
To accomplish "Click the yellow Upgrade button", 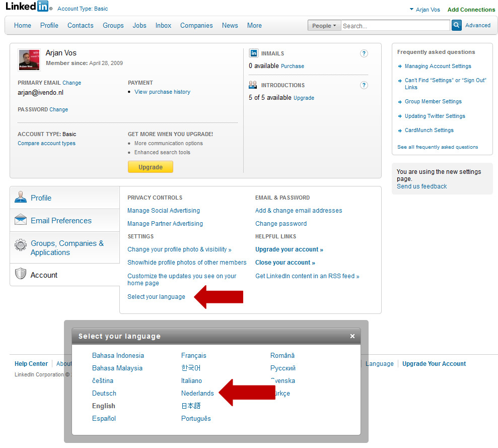I will click(x=151, y=167).
